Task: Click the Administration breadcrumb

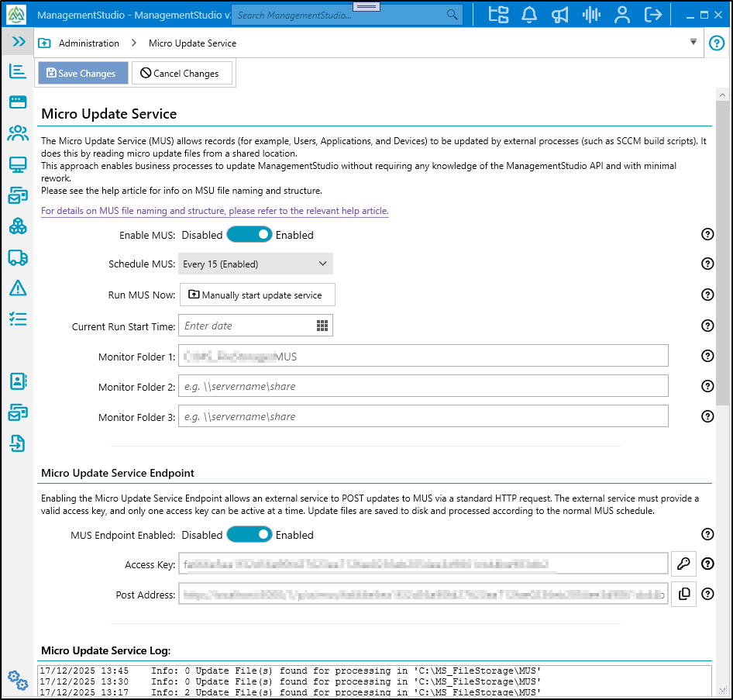Action: 89,43
